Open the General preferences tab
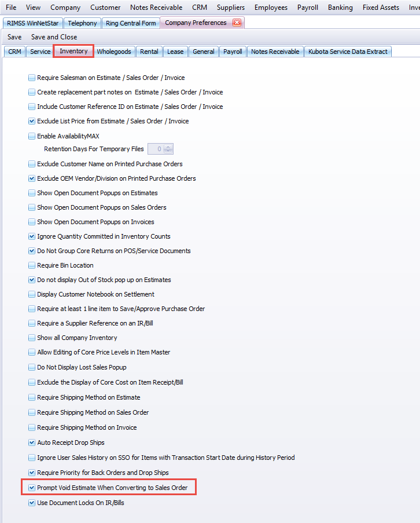420x523 pixels. pyautogui.click(x=203, y=52)
